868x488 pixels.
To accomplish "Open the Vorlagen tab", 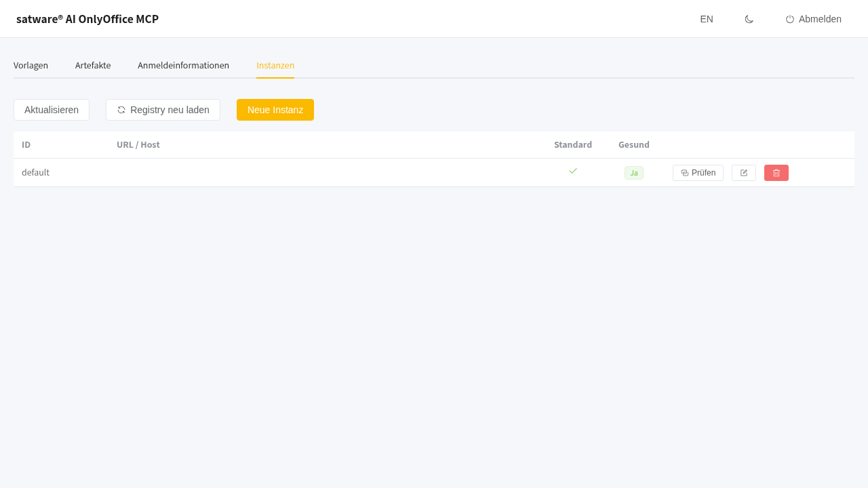I will pyautogui.click(x=31, y=65).
